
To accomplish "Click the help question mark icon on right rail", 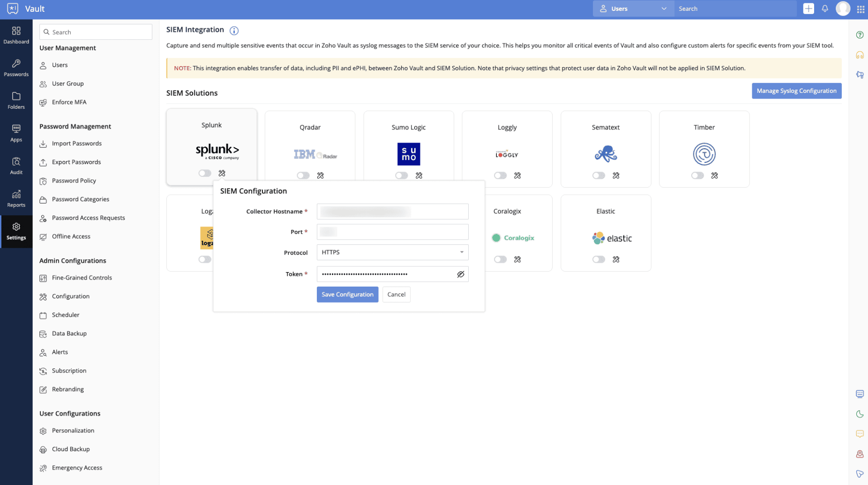I will (860, 35).
